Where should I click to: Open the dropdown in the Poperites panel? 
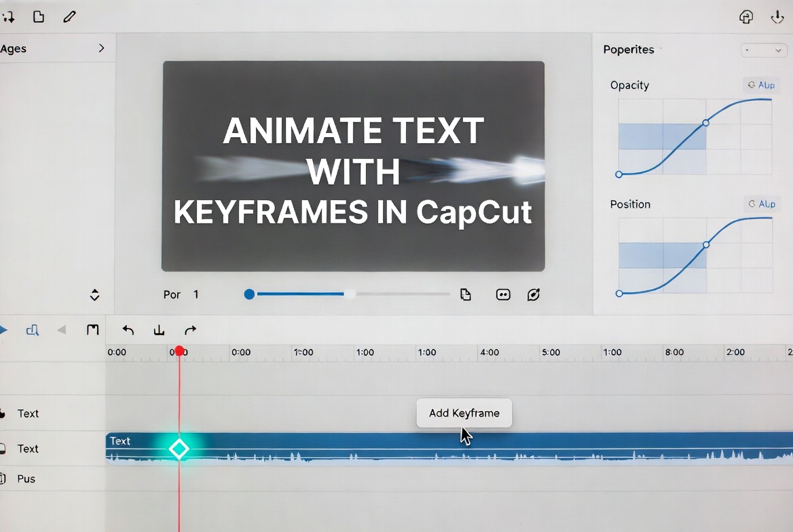point(764,50)
